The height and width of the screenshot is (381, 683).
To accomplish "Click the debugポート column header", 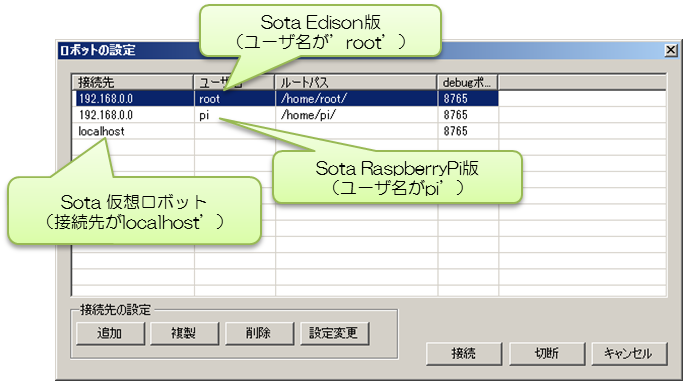I will pyautogui.click(x=467, y=82).
